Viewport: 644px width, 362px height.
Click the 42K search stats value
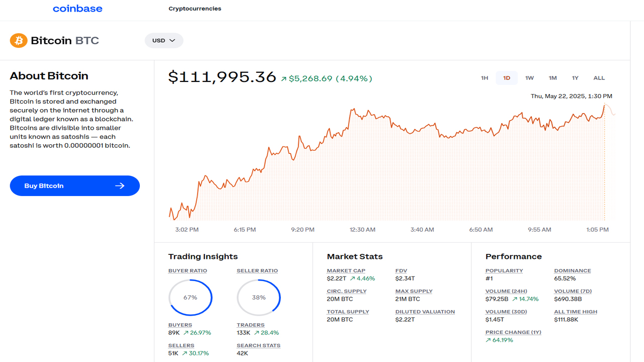coord(243,353)
